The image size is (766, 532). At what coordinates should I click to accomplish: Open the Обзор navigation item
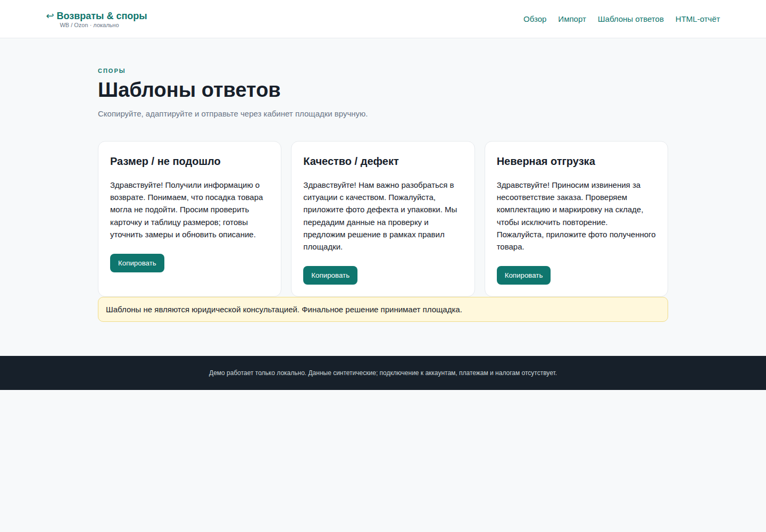tap(535, 19)
